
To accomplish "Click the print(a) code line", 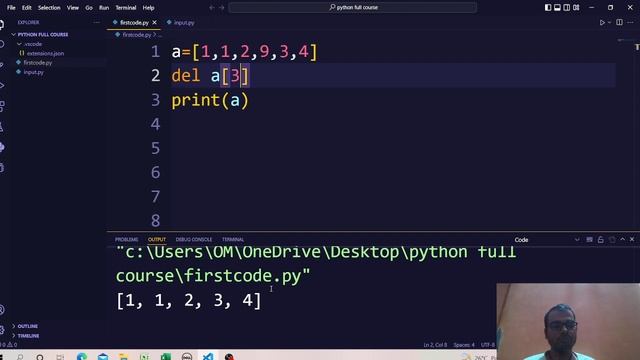I will 210,100.
